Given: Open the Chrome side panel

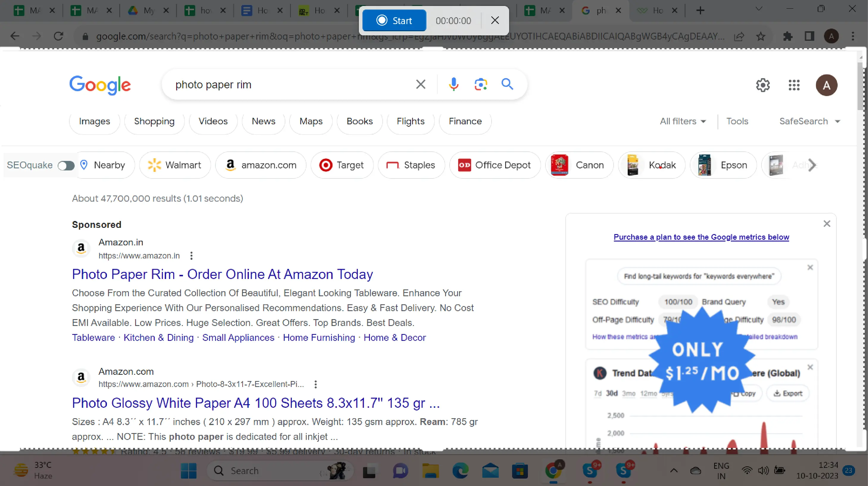Looking at the screenshot, I should (x=809, y=36).
